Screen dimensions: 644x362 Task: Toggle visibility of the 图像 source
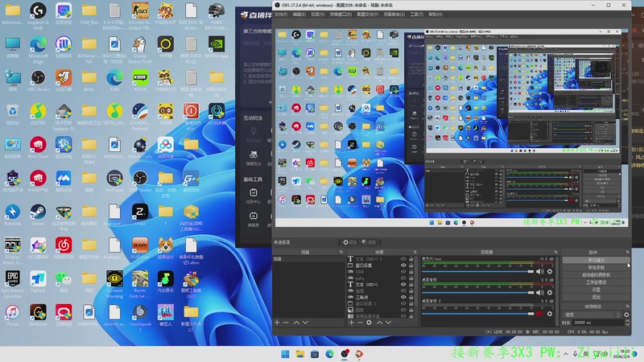point(403,310)
